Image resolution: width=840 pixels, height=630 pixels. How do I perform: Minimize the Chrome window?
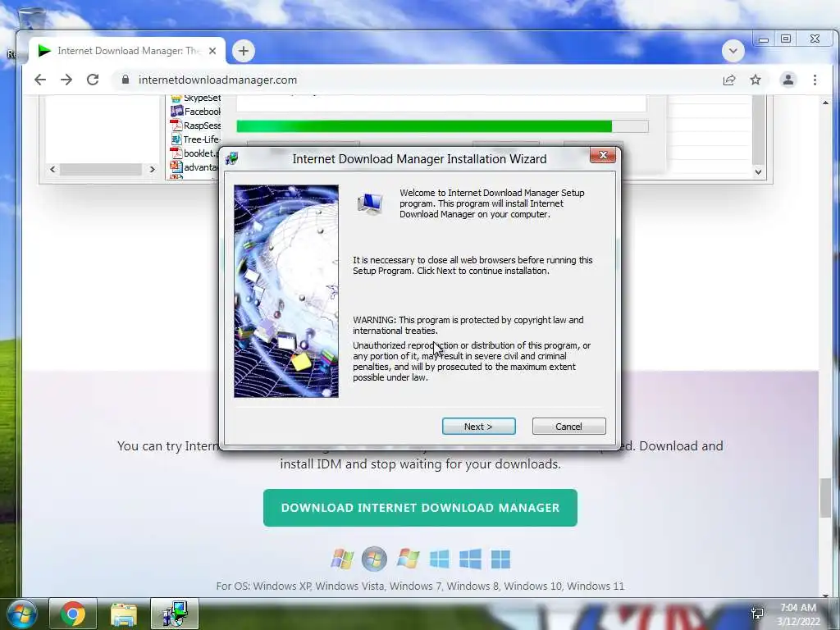click(x=764, y=39)
